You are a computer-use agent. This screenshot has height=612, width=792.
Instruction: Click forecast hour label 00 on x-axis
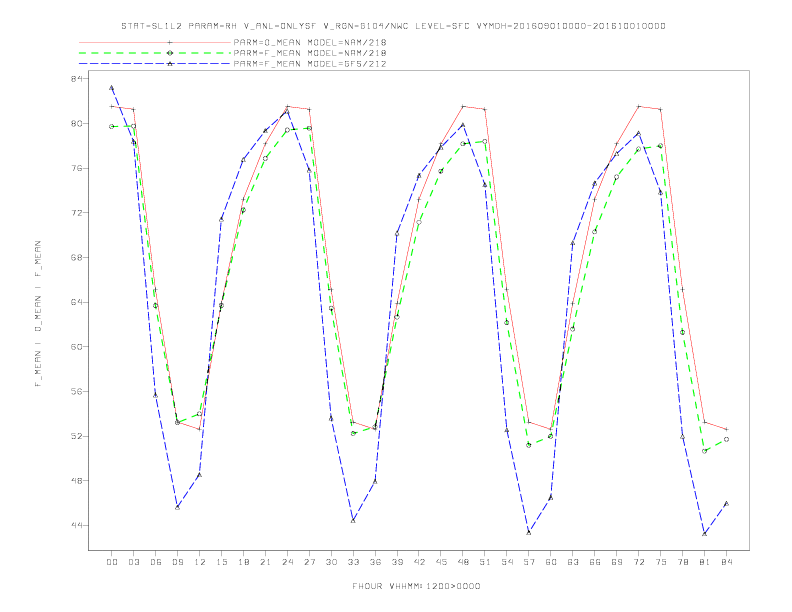pyautogui.click(x=112, y=562)
